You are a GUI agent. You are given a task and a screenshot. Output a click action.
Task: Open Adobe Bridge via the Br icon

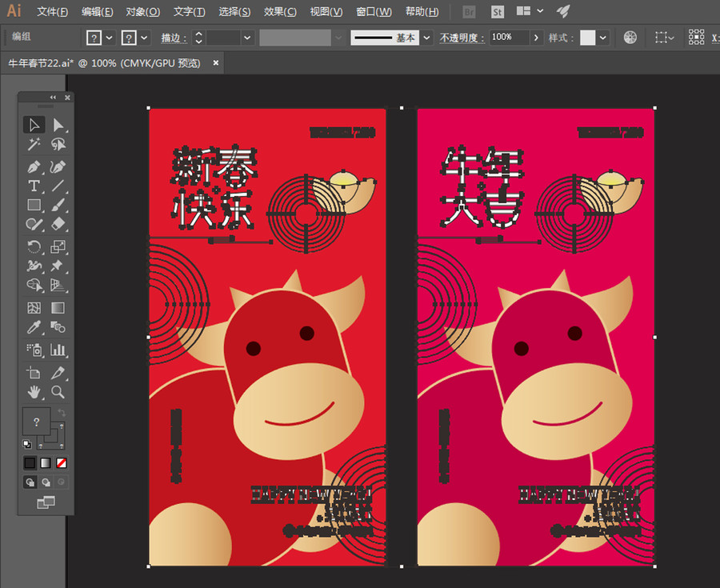pyautogui.click(x=469, y=12)
